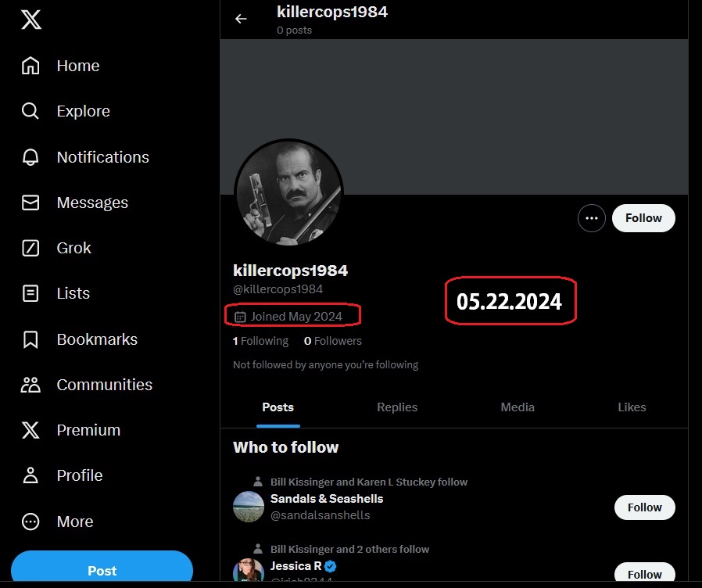Open the More circle menu in sidebar
702x588 pixels.
(x=30, y=522)
